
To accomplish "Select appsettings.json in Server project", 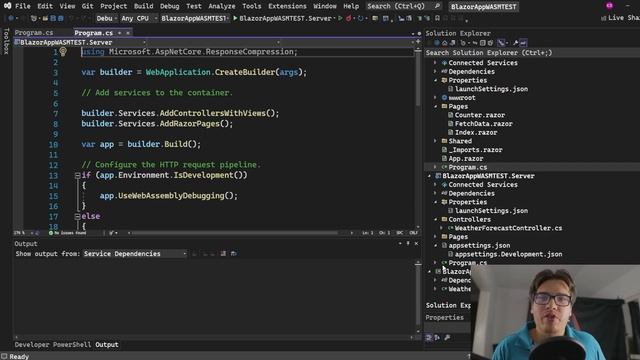I will coord(479,245).
